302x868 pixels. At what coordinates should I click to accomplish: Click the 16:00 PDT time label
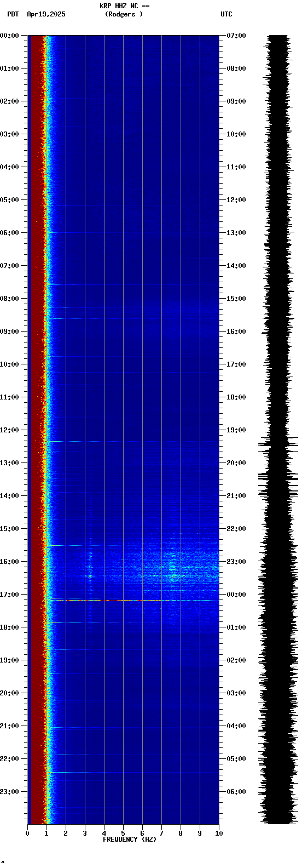tap(9, 562)
